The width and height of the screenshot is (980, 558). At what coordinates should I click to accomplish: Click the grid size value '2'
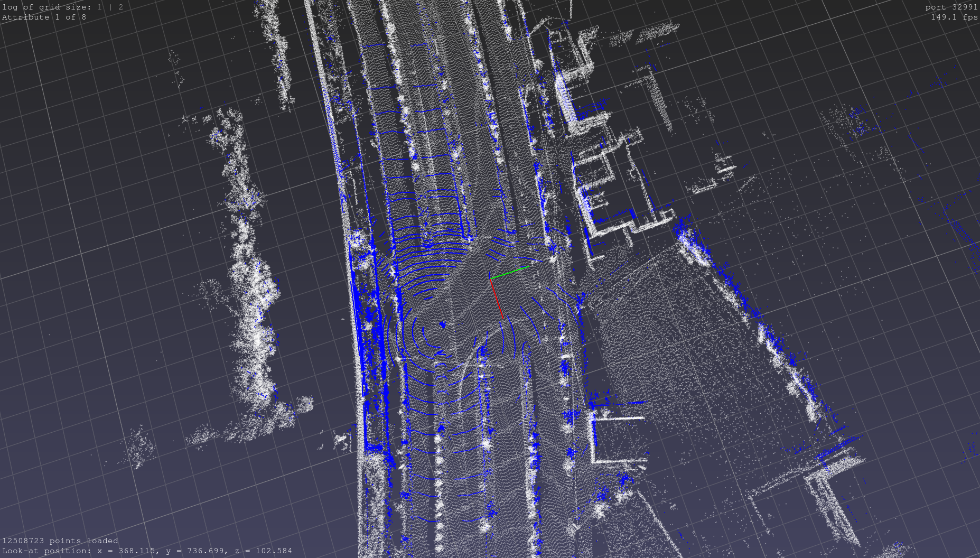[x=121, y=7]
